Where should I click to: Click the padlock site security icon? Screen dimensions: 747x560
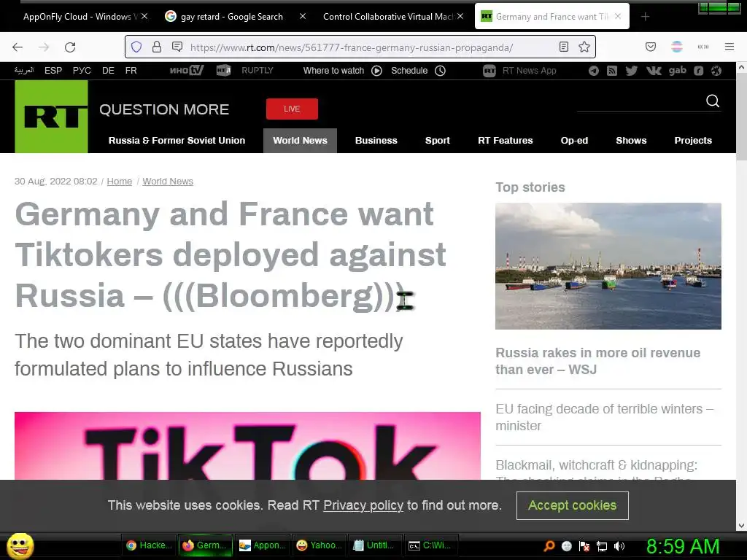tap(157, 47)
